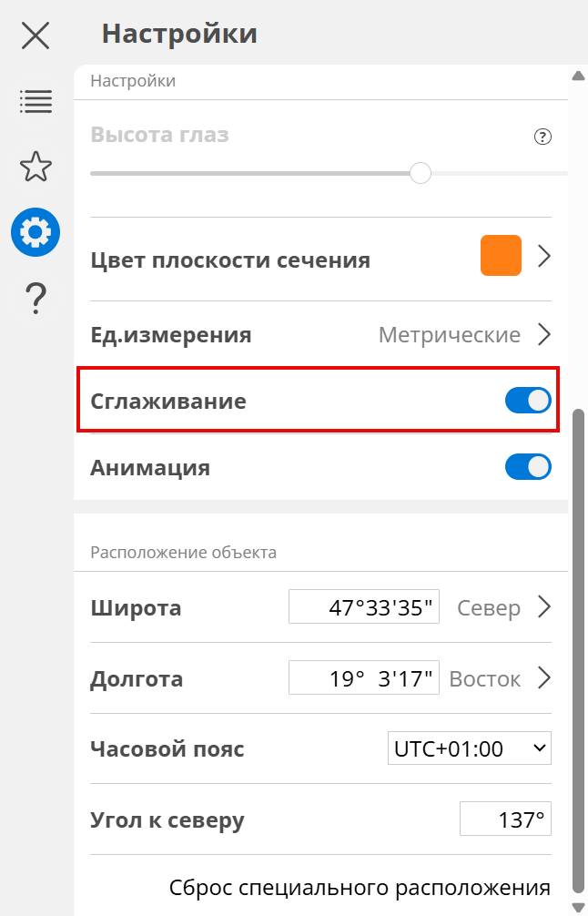Open Ед.измерения units chevron
Image resolution: width=588 pixels, height=916 pixels.
coord(544,335)
